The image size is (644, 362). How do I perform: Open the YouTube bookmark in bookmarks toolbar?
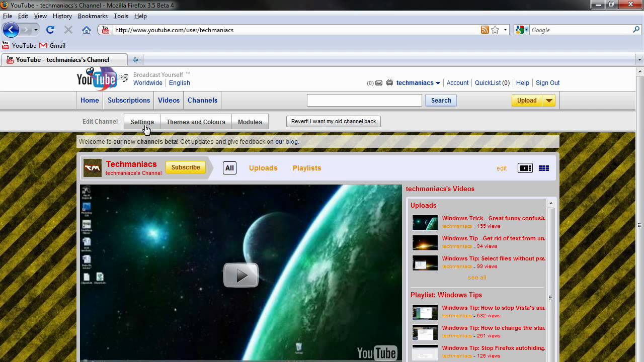coord(19,45)
